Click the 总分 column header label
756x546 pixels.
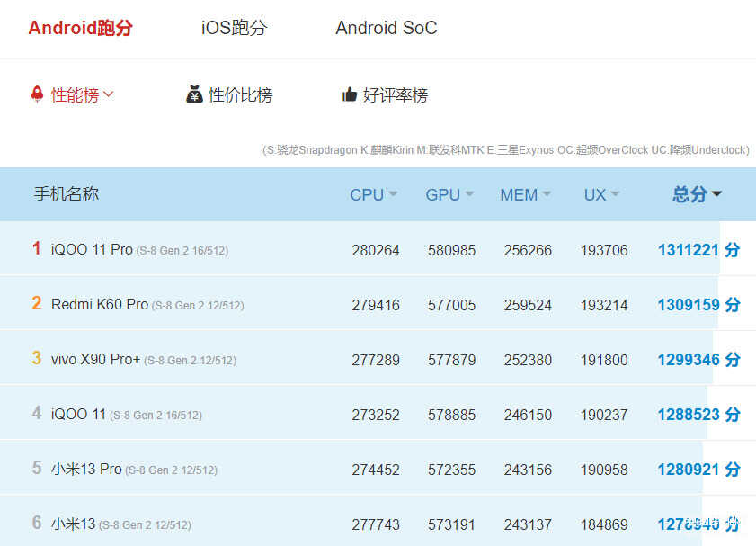(690, 194)
